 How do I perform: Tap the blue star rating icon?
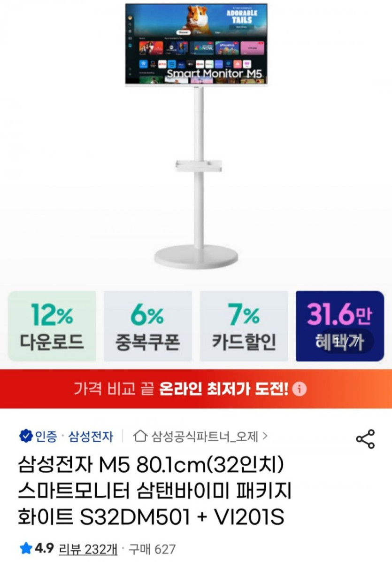26,548
